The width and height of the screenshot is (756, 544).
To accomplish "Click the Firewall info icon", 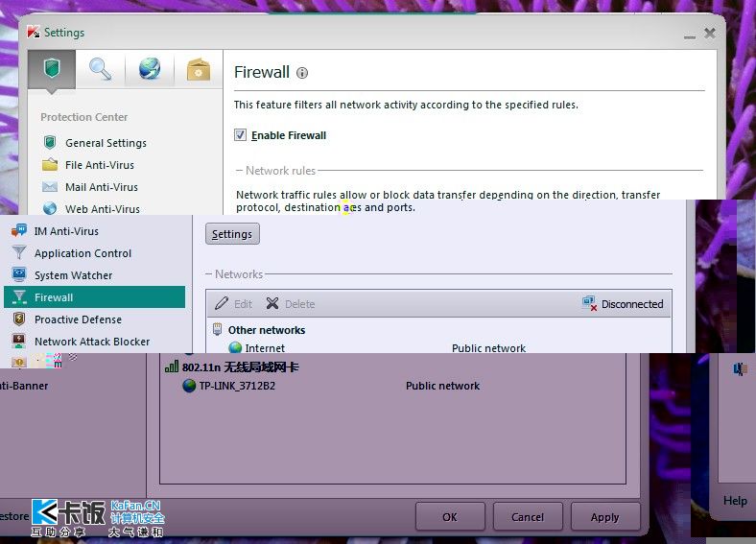I will [x=302, y=73].
